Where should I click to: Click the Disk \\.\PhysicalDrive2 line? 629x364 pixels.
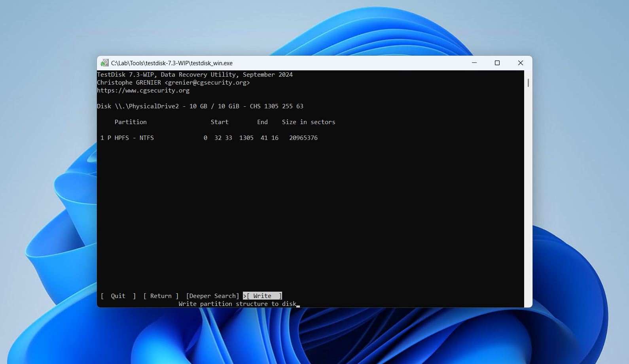click(x=200, y=106)
